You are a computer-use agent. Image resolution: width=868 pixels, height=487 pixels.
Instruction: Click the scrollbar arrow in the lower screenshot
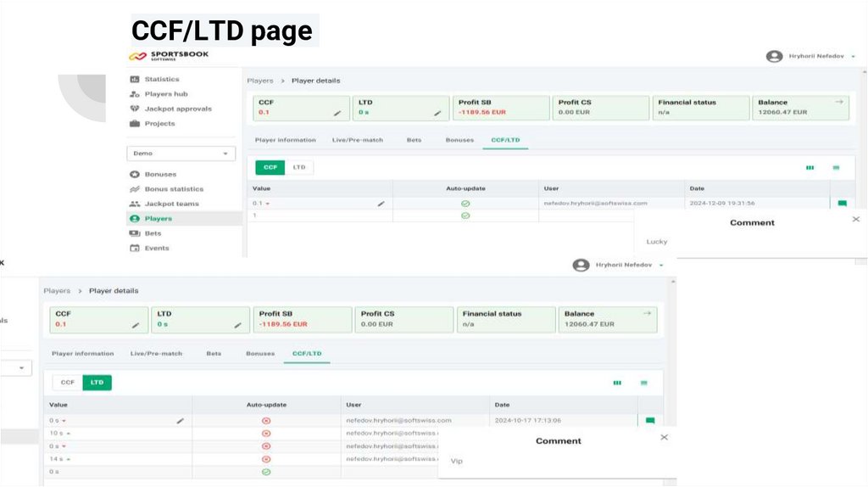pyautogui.click(x=672, y=282)
